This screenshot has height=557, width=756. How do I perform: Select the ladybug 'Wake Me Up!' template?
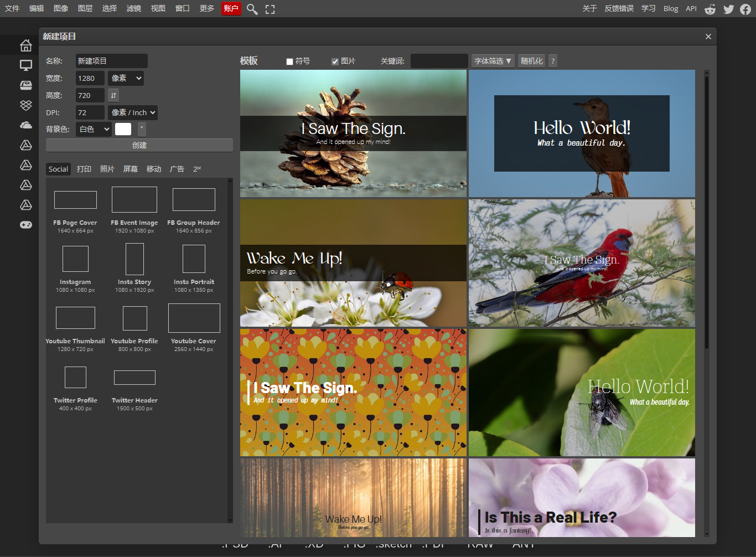[353, 263]
